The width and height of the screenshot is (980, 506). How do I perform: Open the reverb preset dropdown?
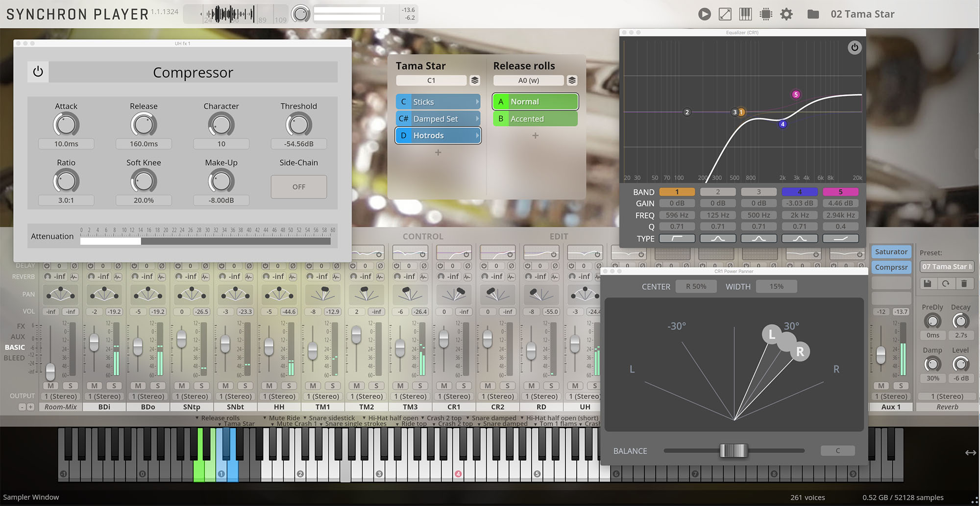click(947, 267)
